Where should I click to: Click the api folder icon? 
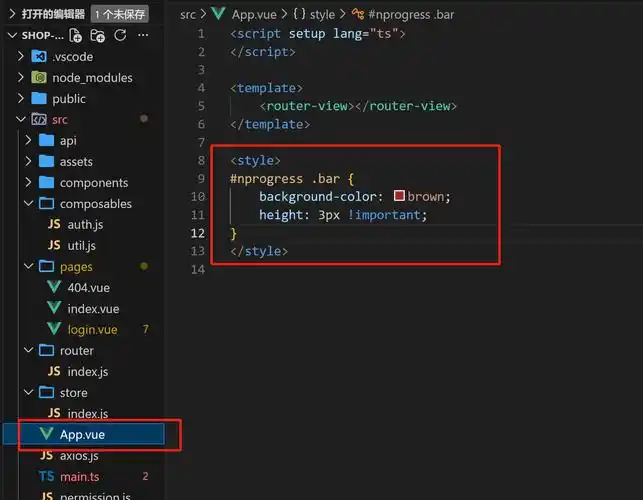coord(46,140)
